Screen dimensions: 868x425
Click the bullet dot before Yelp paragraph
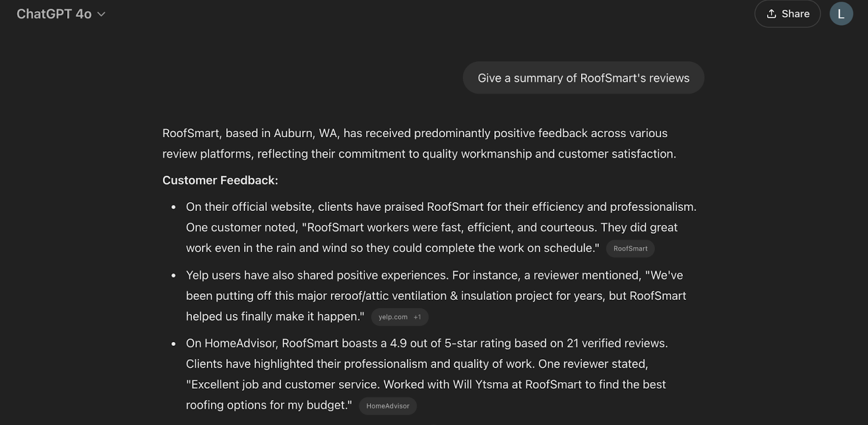click(x=174, y=276)
